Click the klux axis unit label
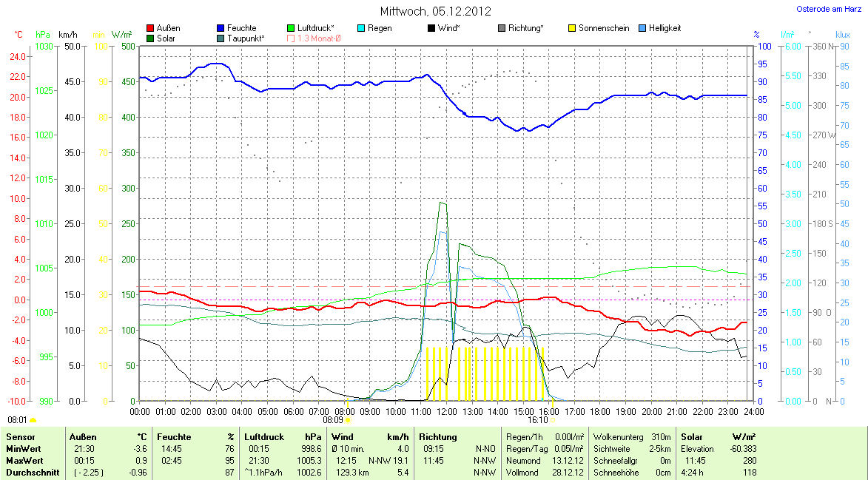This screenshot has height=480, width=868. tap(842, 35)
